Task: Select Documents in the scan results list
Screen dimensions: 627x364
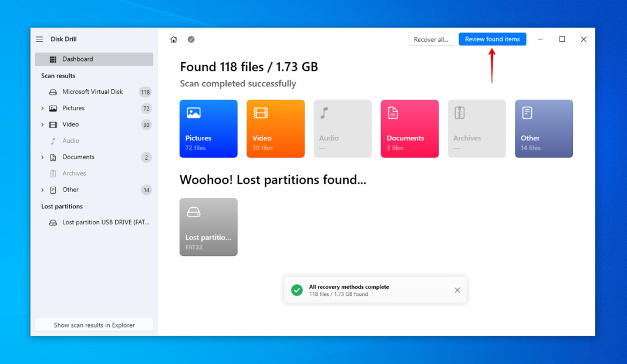Action: click(x=78, y=157)
